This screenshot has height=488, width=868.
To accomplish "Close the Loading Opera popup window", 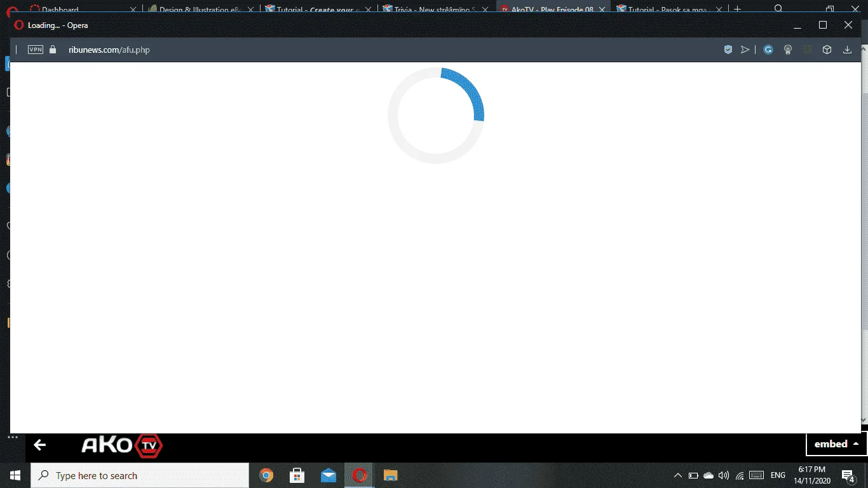I will 848,25.
